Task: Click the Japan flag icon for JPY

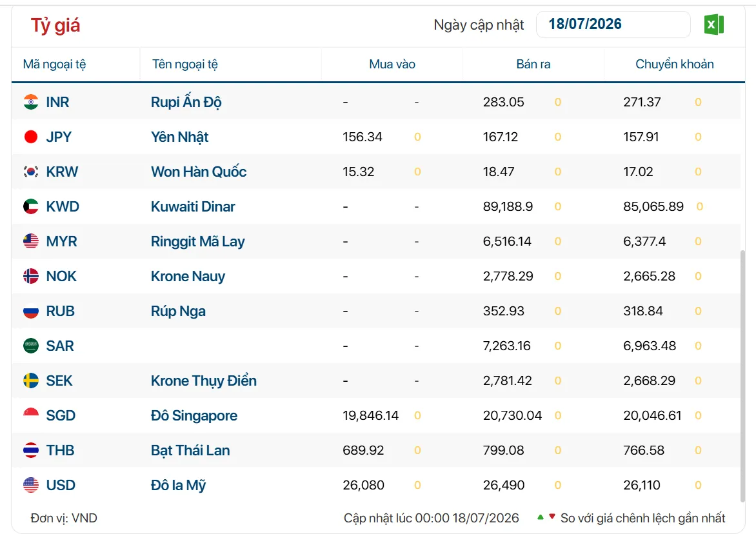Action: pos(31,137)
